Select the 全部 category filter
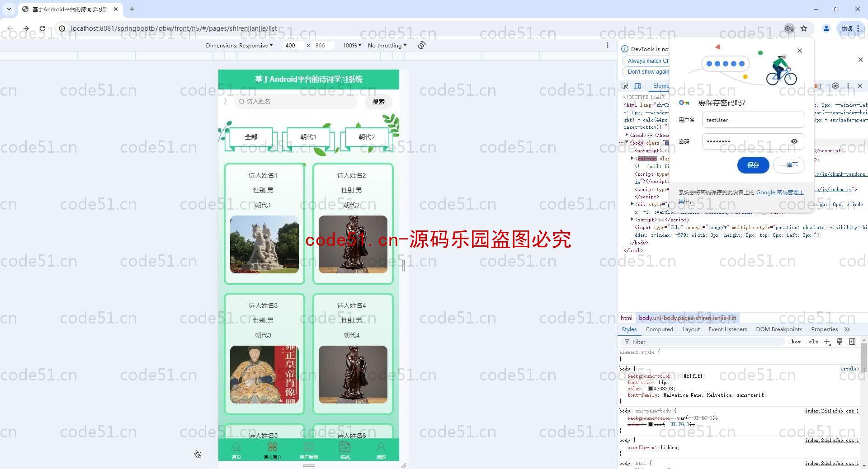 pyautogui.click(x=251, y=137)
